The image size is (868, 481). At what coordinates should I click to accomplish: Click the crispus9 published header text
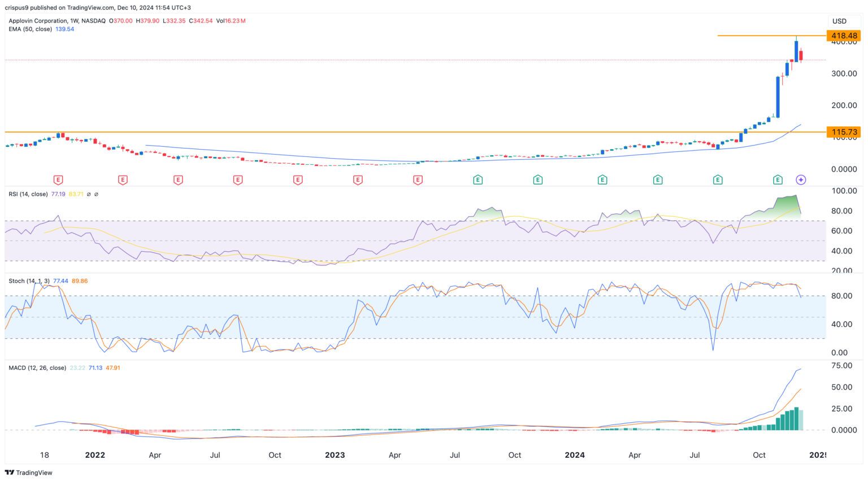click(98, 8)
